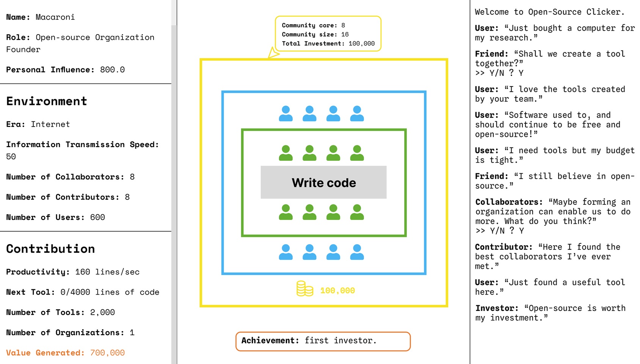640x364 pixels.
Task: Select the fourth green collaborator icon above Write code
Action: [357, 153]
